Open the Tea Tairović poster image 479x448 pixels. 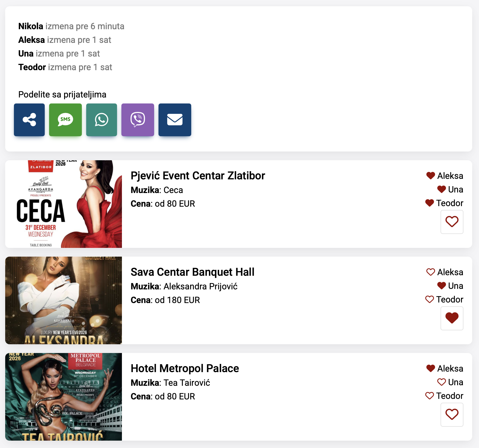[x=64, y=397]
